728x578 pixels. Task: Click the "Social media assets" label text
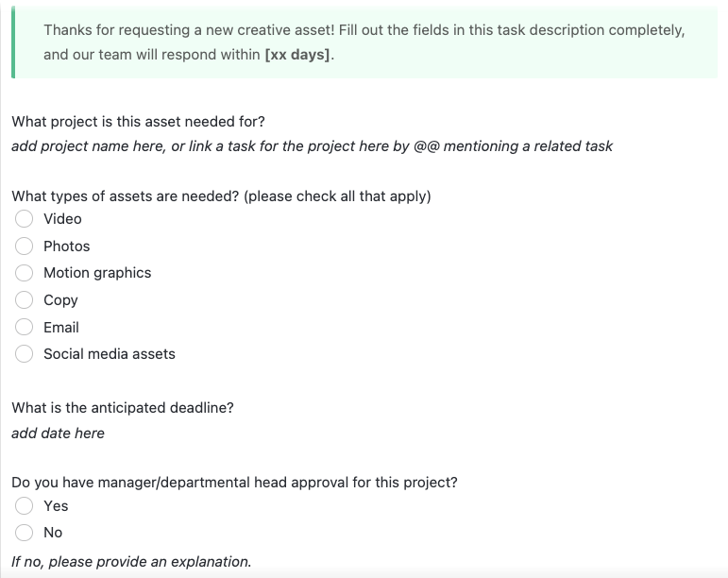tap(110, 354)
